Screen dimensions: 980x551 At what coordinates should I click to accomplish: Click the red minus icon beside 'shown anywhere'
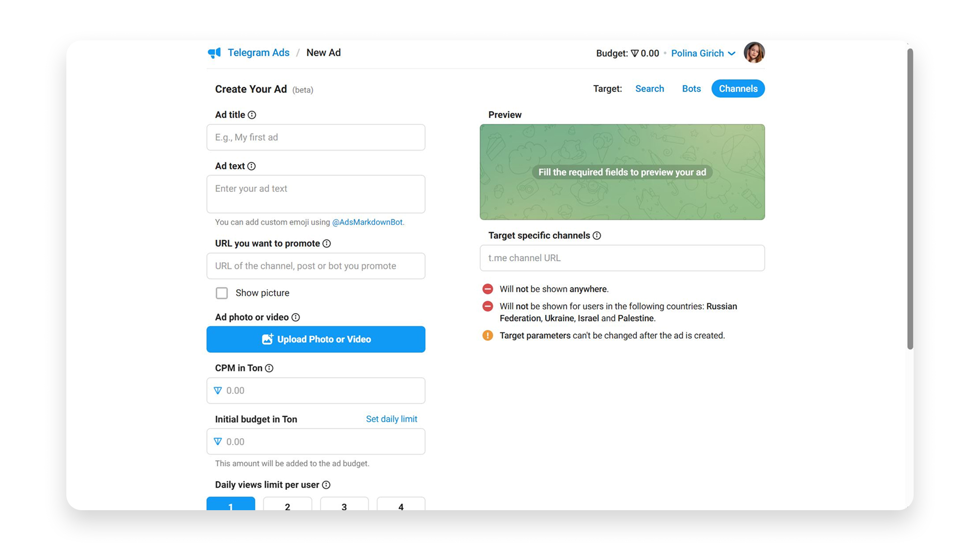[488, 289]
